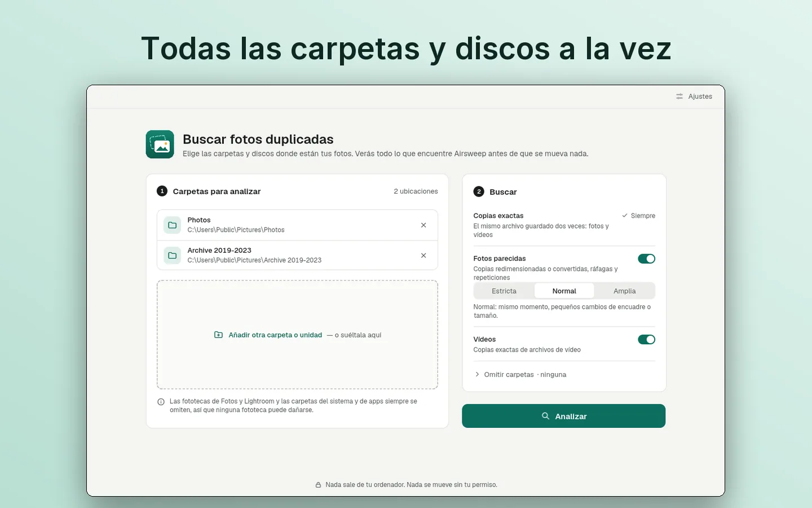Click '2 ubicaciones' count text

416,191
